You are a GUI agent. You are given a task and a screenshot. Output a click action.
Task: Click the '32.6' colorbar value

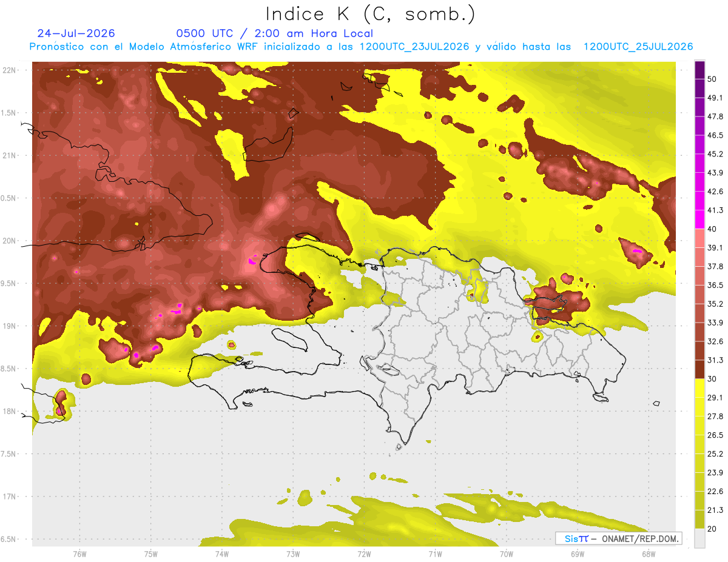click(715, 341)
